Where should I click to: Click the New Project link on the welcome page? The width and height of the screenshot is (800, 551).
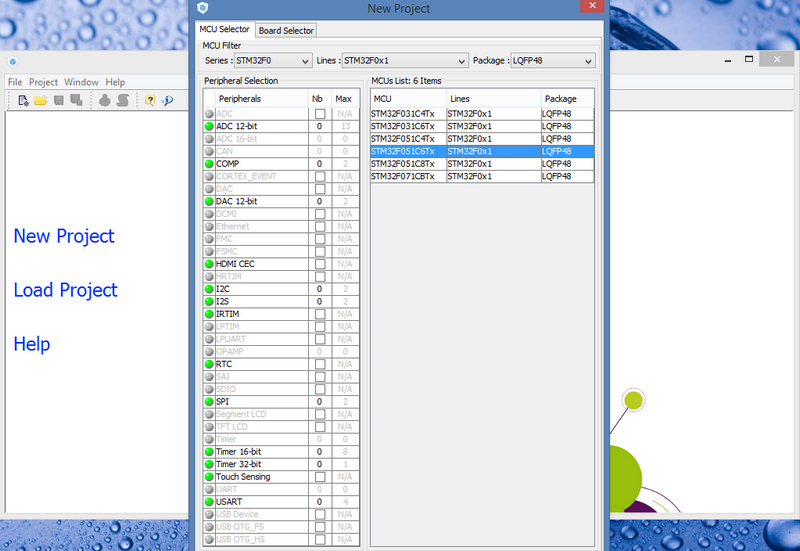(x=64, y=236)
